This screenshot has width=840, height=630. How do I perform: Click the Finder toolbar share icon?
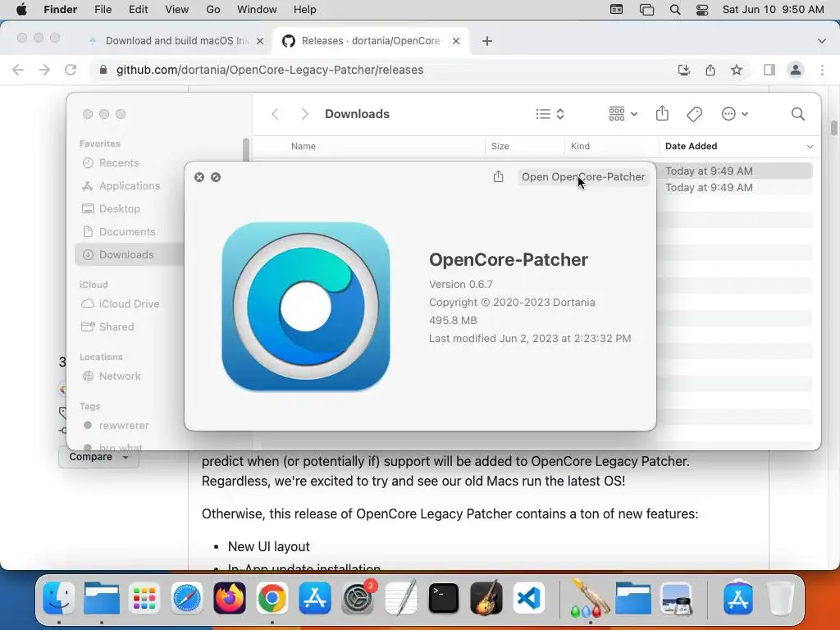[x=662, y=113]
